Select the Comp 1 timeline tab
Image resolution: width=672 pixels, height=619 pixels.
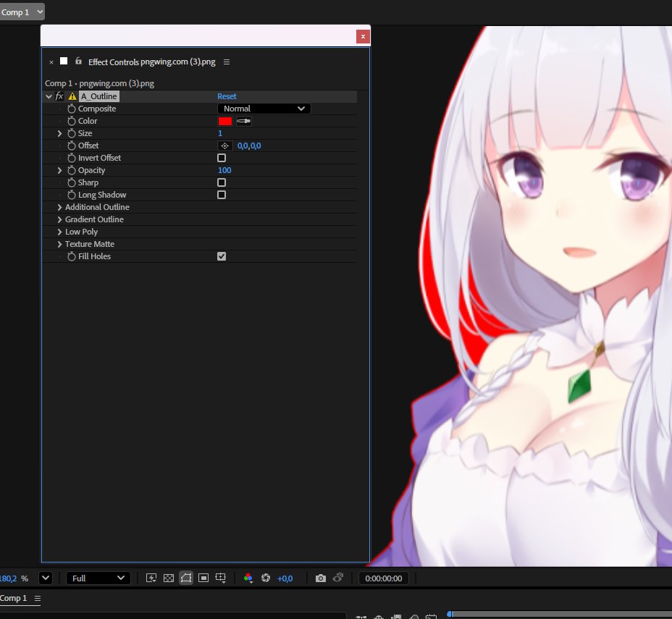pyautogui.click(x=13, y=599)
